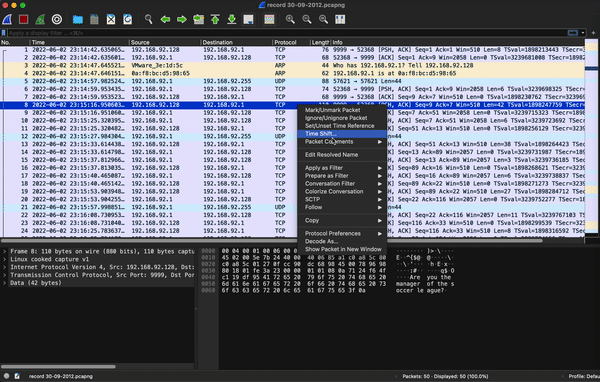The image size is (600, 382).
Task: Toggle packet list colorization
Action: coord(269,19)
